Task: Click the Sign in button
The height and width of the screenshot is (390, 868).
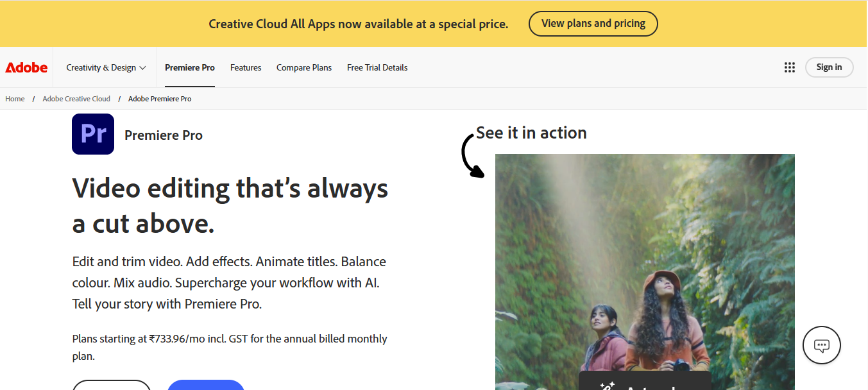Action: pyautogui.click(x=829, y=67)
